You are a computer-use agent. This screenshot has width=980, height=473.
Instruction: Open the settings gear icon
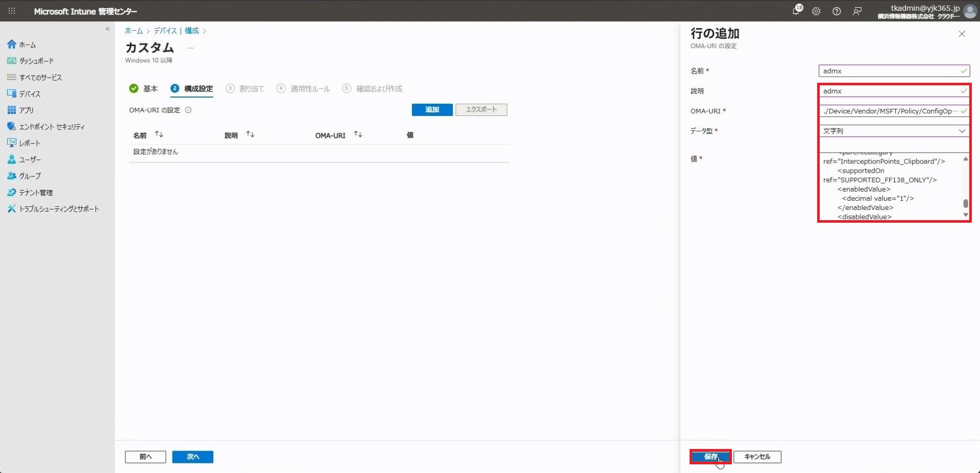(816, 11)
